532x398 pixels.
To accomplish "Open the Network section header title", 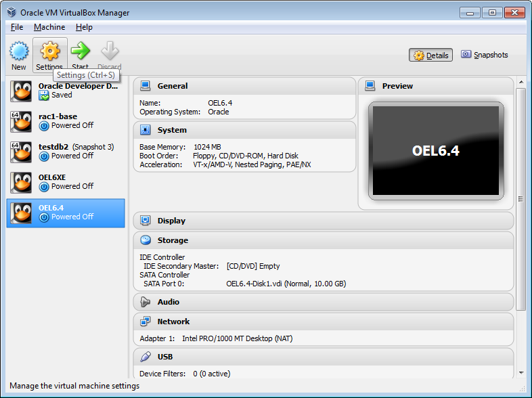I will pyautogui.click(x=173, y=322).
